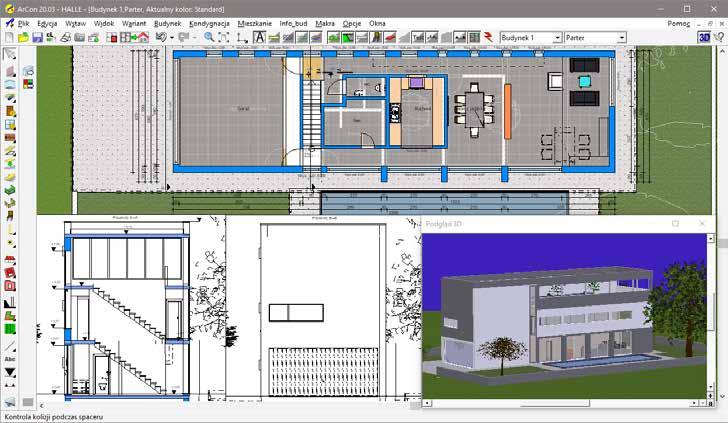Select the orange sideboard in floor plan

tap(508, 111)
